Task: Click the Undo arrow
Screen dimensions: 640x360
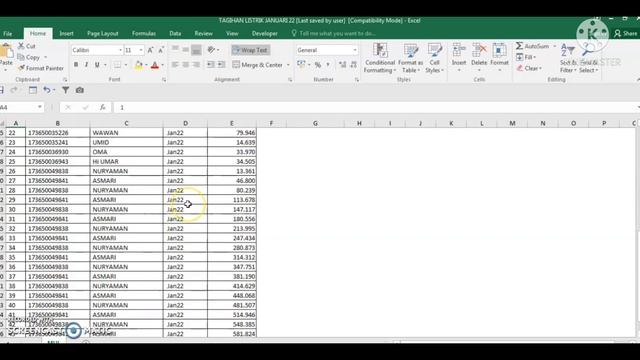Action: (47, 90)
